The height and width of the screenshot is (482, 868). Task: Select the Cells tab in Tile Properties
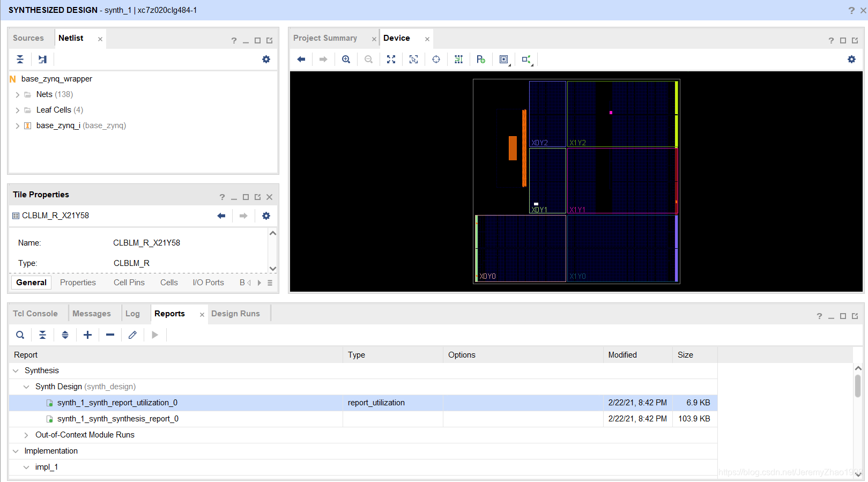pos(169,283)
